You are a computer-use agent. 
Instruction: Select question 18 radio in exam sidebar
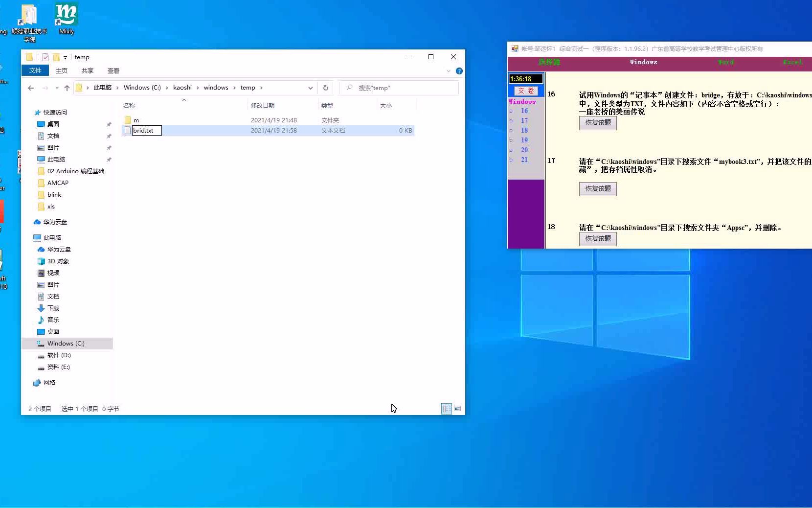click(x=511, y=131)
